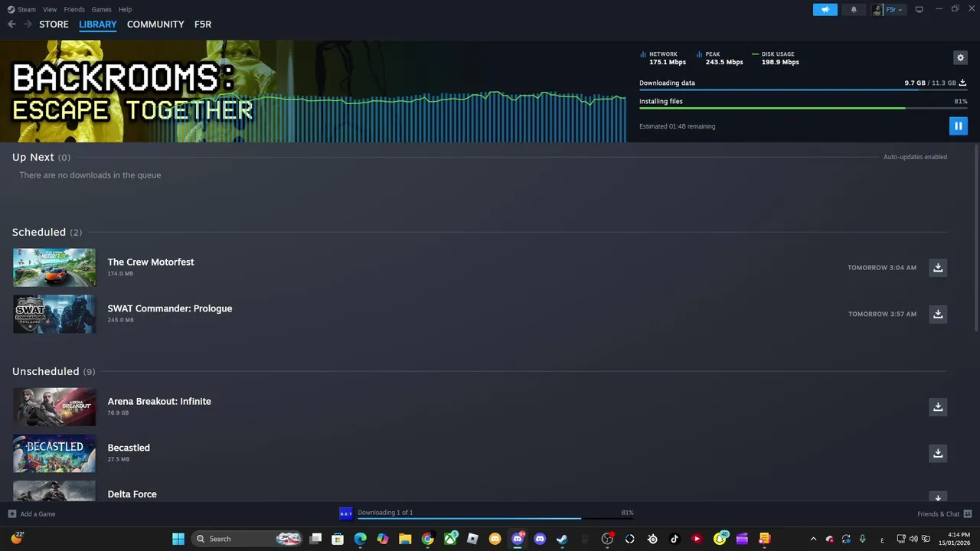This screenshot has width=980, height=551.
Task: Open Xbox app from taskbar
Action: [450, 539]
